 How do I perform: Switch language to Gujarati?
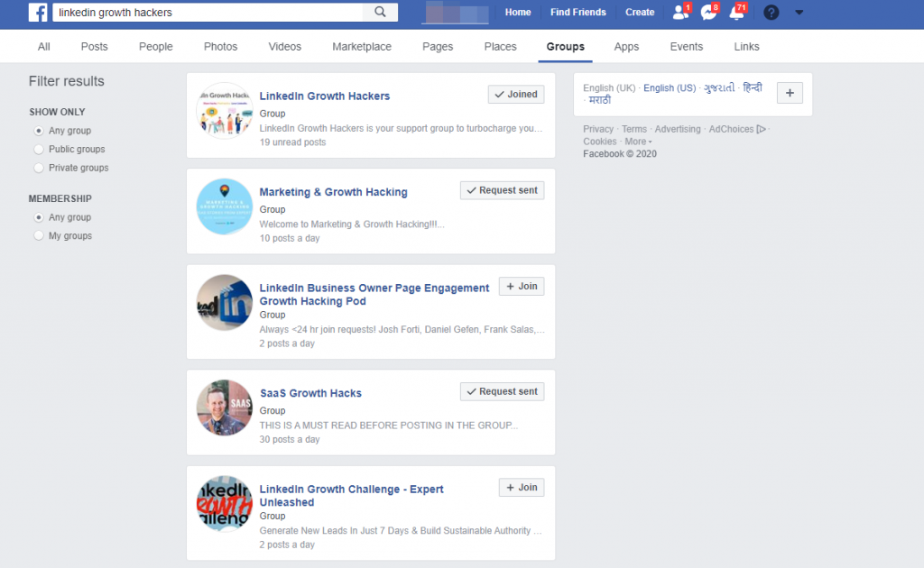pyautogui.click(x=719, y=87)
